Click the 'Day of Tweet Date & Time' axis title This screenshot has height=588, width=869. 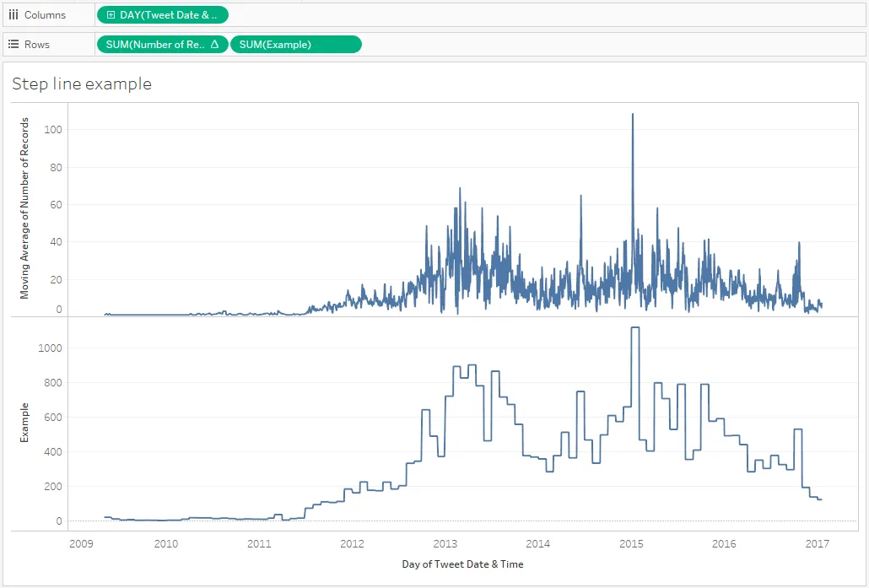tap(463, 564)
